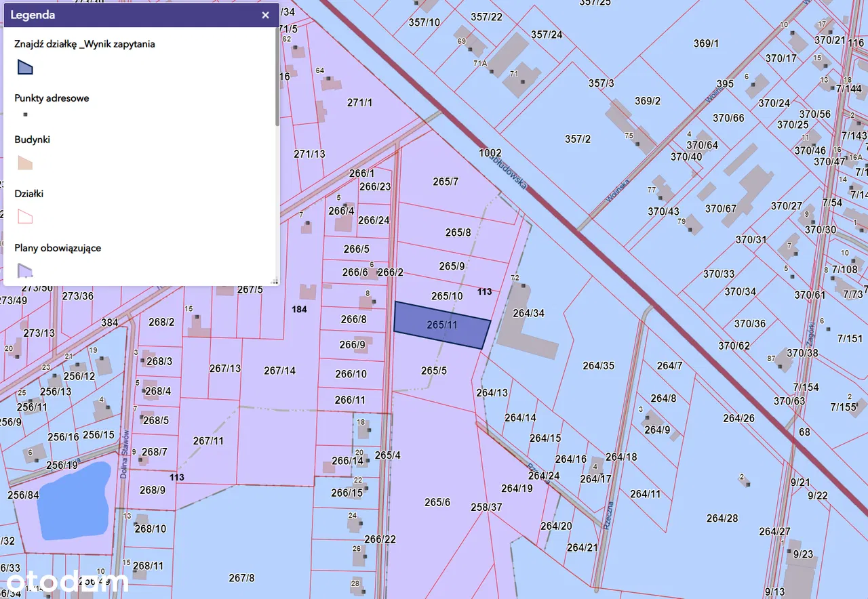868x599 pixels.
Task: Select parcel 357/2 on the map
Action: [x=577, y=139]
